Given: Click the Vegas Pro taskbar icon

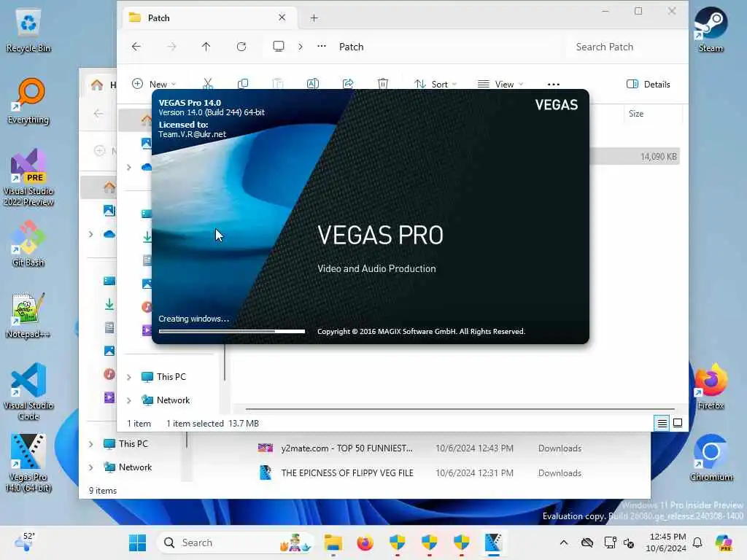Looking at the screenshot, I should pos(493,542).
